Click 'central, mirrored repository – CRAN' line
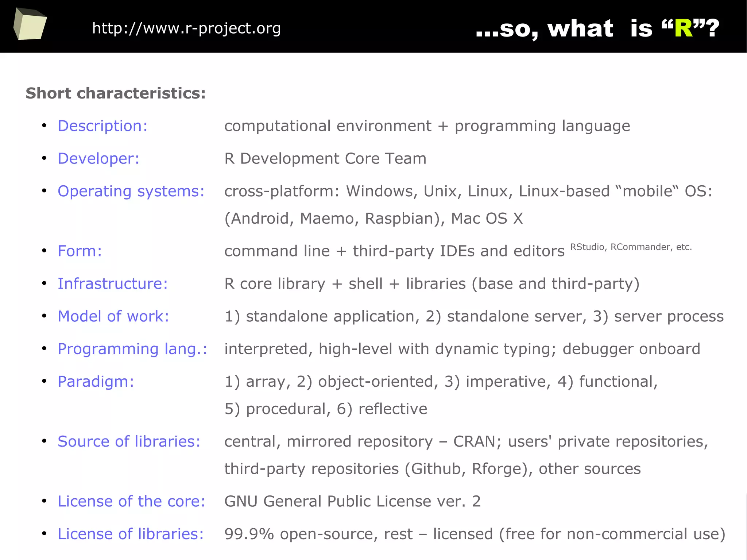 point(466,442)
